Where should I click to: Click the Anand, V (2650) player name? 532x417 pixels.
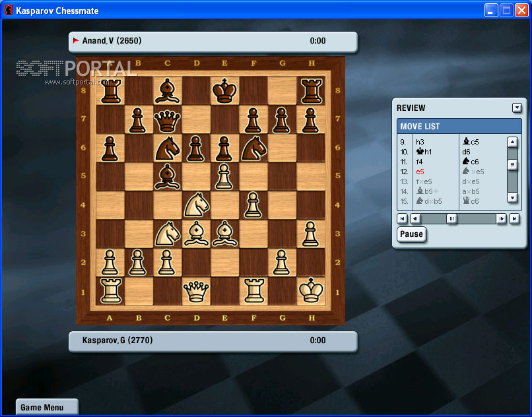coord(112,41)
